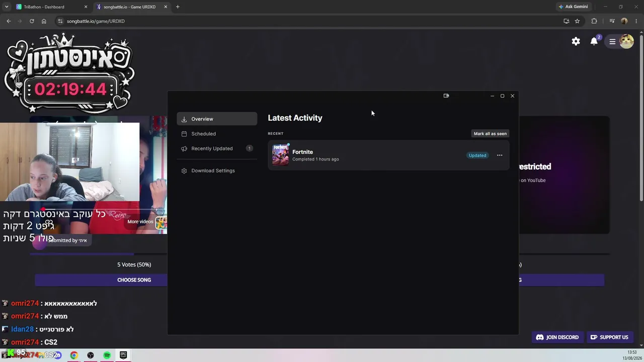Click OBS Studio in the taskbar
The height and width of the screenshot is (362, 644).
(91, 355)
